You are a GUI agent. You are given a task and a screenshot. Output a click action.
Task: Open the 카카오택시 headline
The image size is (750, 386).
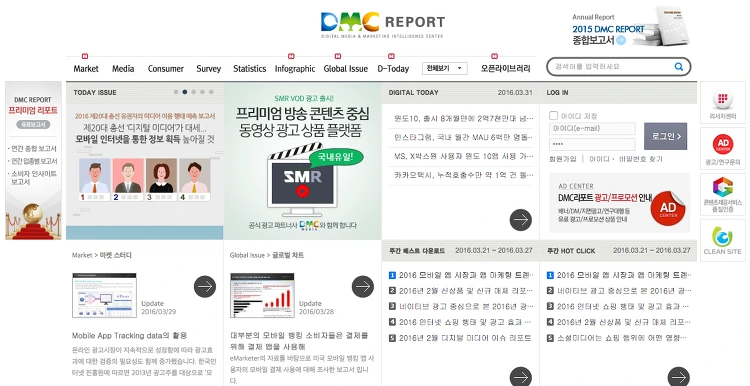(x=463, y=175)
